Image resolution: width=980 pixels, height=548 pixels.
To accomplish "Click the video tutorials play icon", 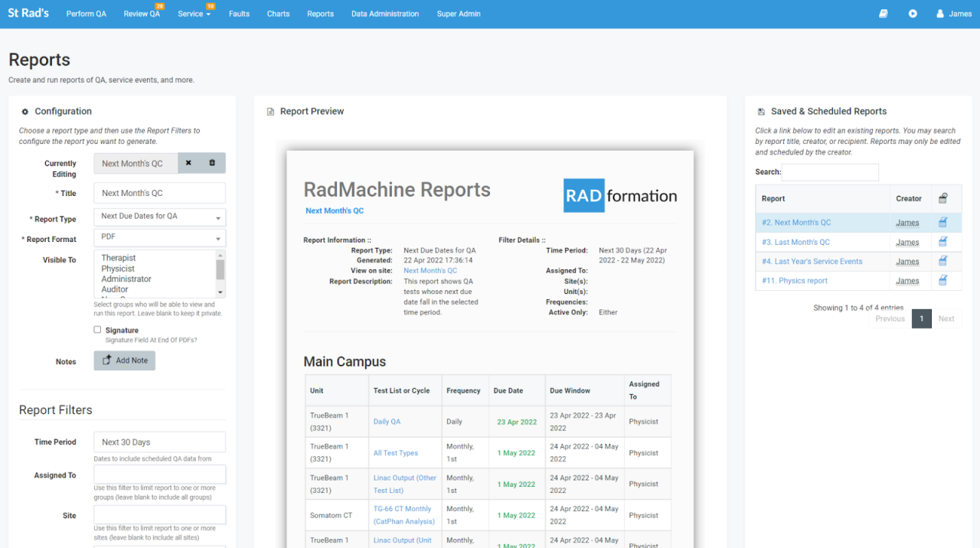I will click(913, 13).
